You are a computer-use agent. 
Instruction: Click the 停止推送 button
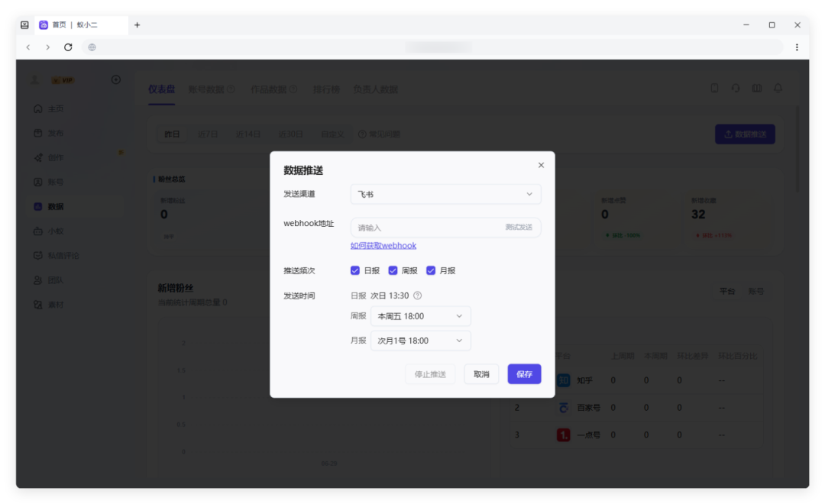pyautogui.click(x=430, y=374)
